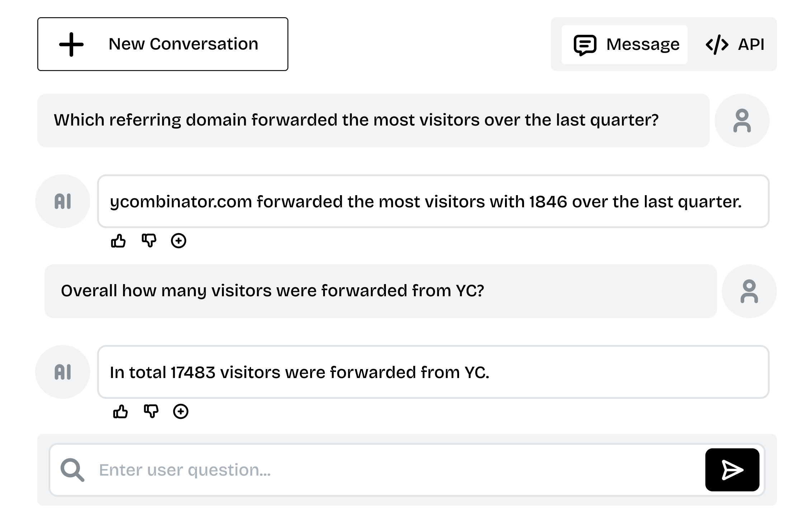Click AI avatar next to 17483 answer

[x=63, y=372]
